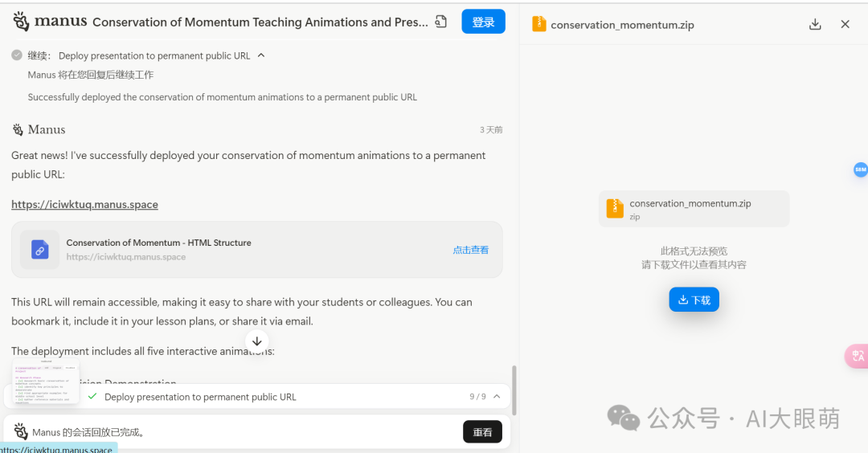Viewport: 868px width, 453px height.
Task: Close the conservation_momentum.zip preview panel
Action: point(845,24)
